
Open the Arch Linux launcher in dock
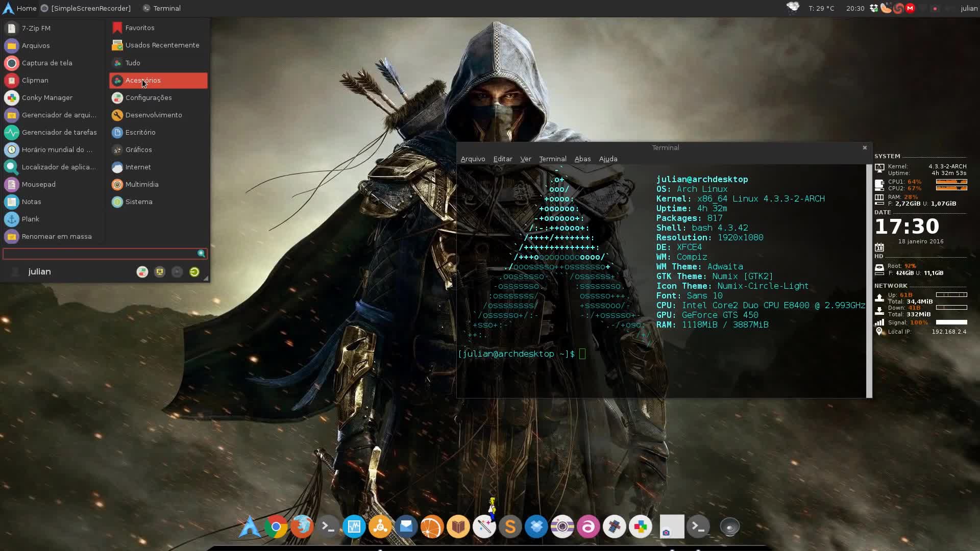[x=250, y=527]
